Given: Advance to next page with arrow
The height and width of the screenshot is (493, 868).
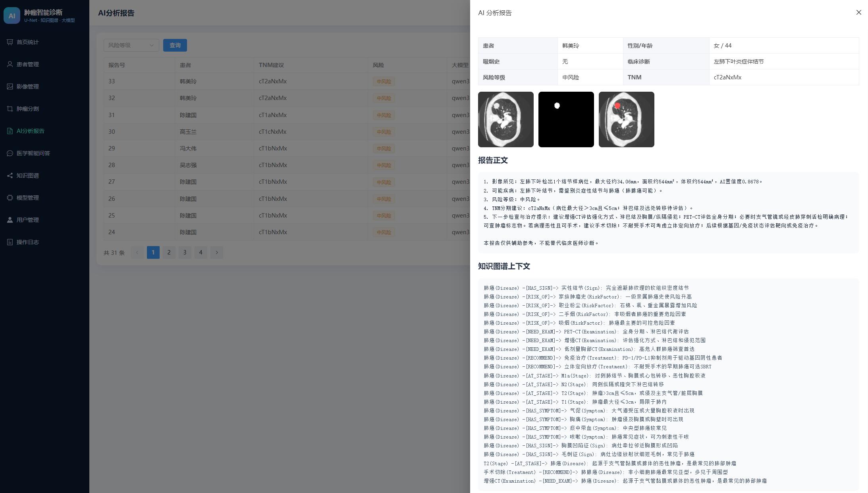Looking at the screenshot, I should [x=217, y=252].
